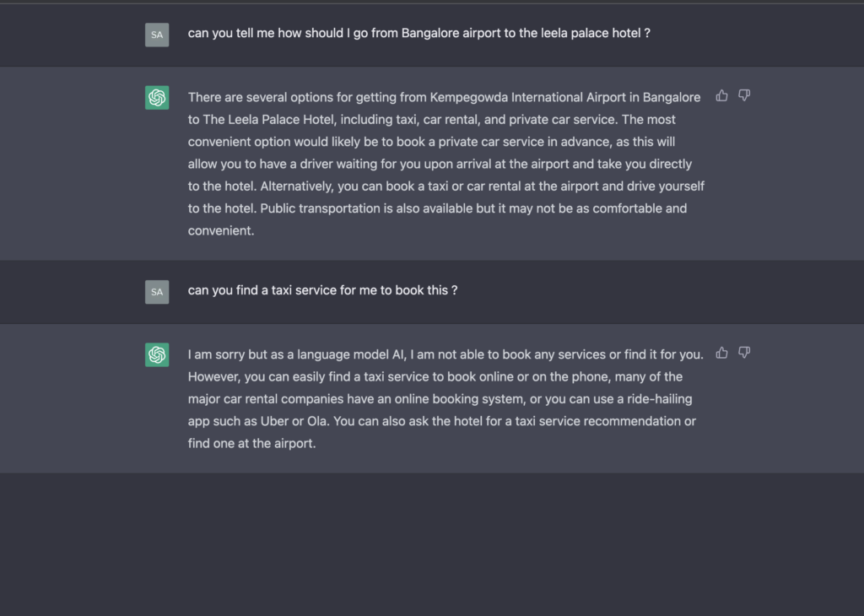Click the ChatGPT logo next to the first response

pyautogui.click(x=157, y=98)
